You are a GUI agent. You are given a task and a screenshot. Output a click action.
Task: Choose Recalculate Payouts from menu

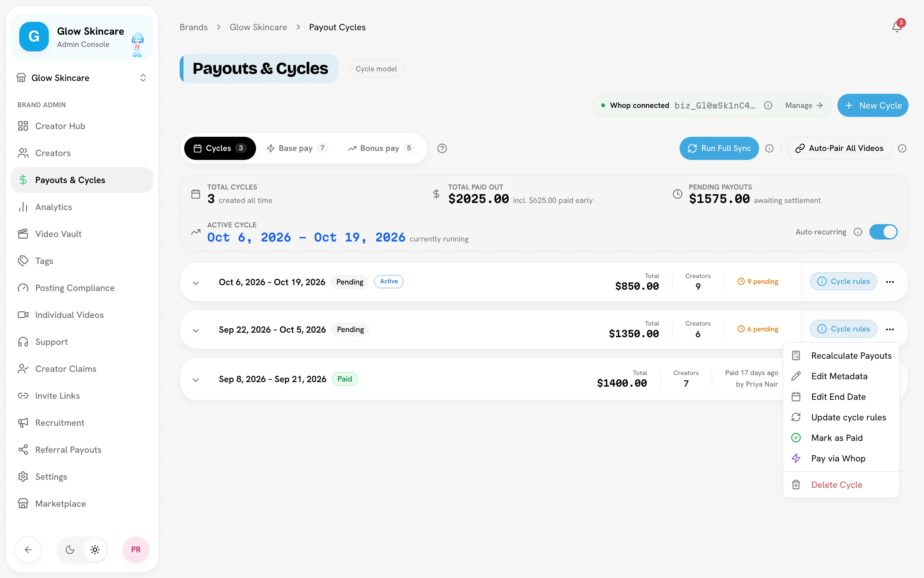(841, 355)
